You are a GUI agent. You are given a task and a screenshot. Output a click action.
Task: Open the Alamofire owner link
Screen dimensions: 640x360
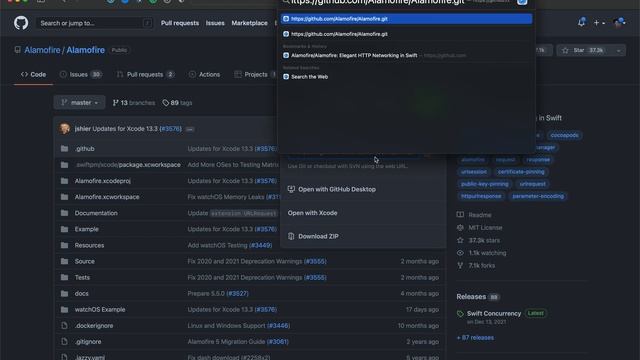pyautogui.click(x=42, y=50)
